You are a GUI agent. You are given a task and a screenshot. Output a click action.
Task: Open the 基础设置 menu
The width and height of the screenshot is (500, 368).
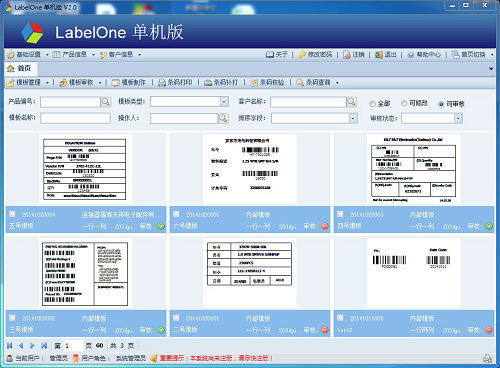[28, 54]
